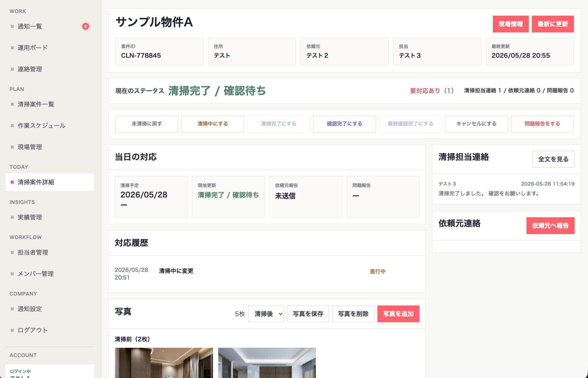This screenshot has height=378, width=588.
Task: Click the 依頼元 value テスト２
Action: 317,55
